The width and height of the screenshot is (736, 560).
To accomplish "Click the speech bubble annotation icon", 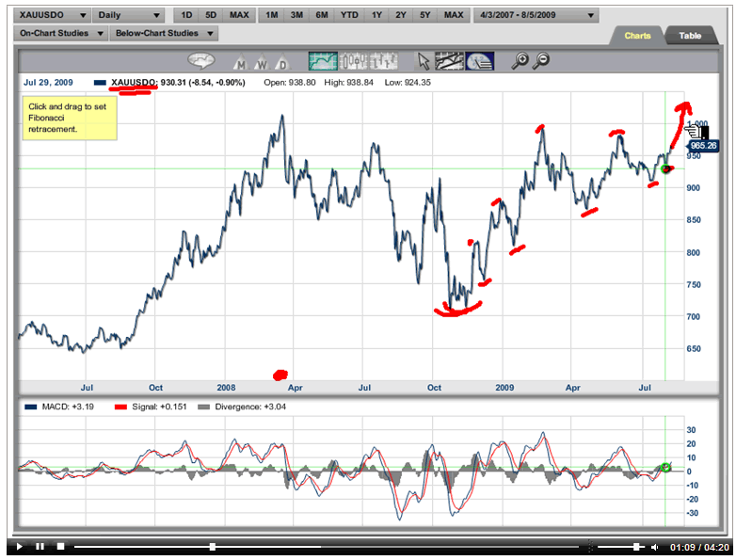I will (200, 62).
